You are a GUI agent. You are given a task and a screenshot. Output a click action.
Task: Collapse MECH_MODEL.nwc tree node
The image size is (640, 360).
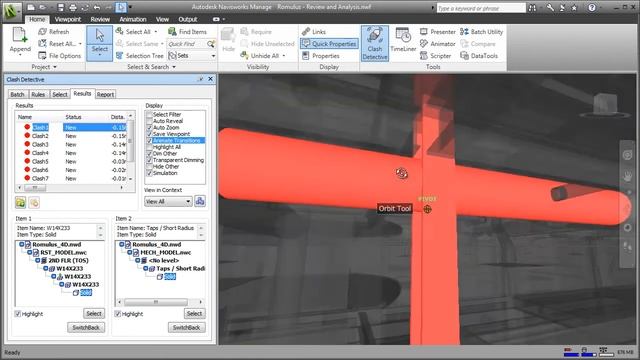[x=129, y=253]
